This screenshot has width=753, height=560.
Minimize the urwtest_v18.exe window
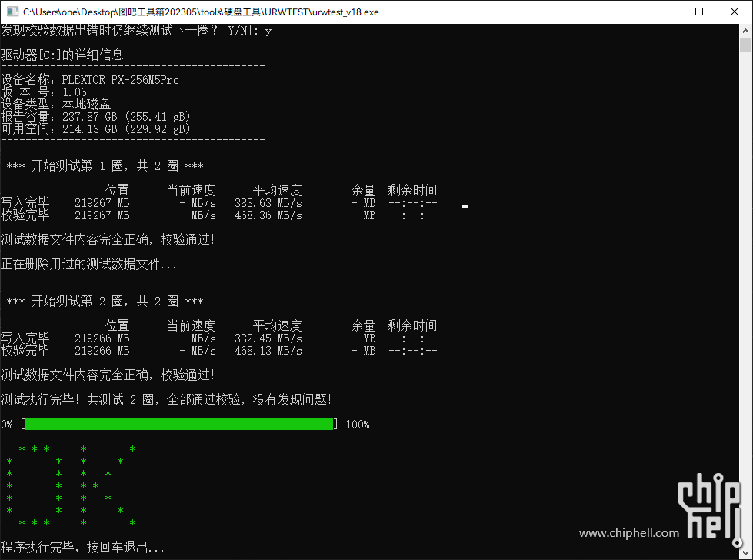click(x=665, y=12)
